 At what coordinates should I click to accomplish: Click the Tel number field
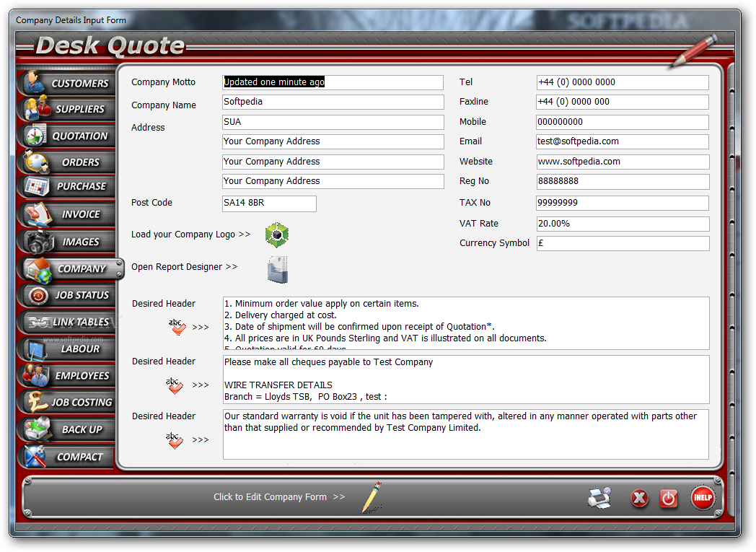coord(623,82)
